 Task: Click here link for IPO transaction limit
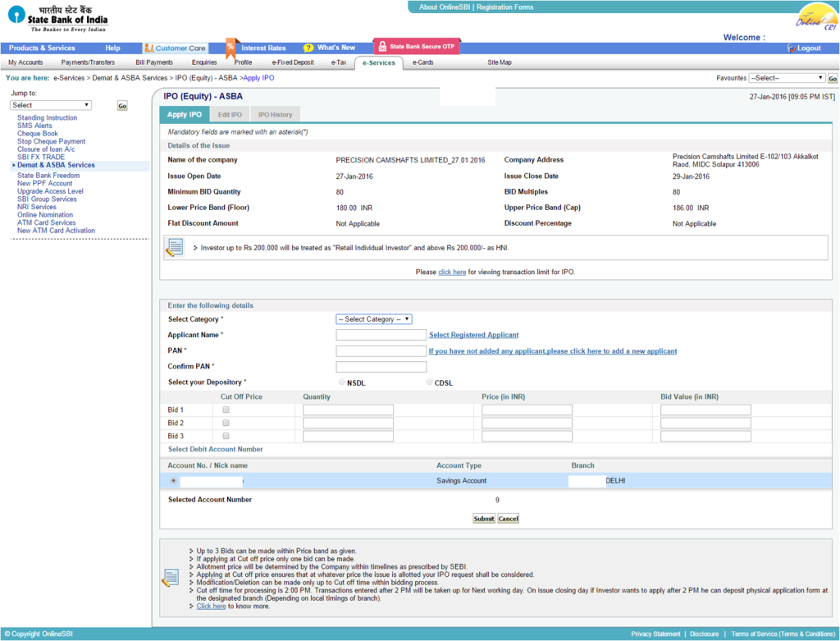coord(452,272)
